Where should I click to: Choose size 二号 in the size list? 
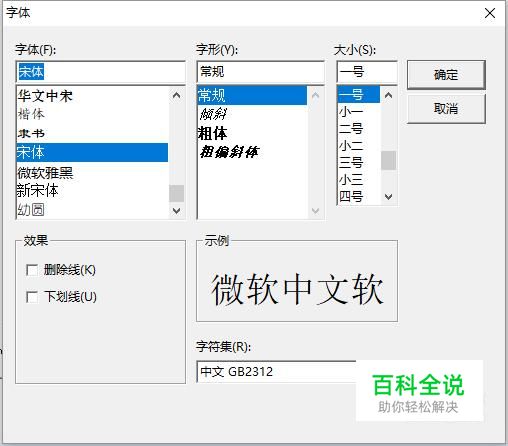359,129
